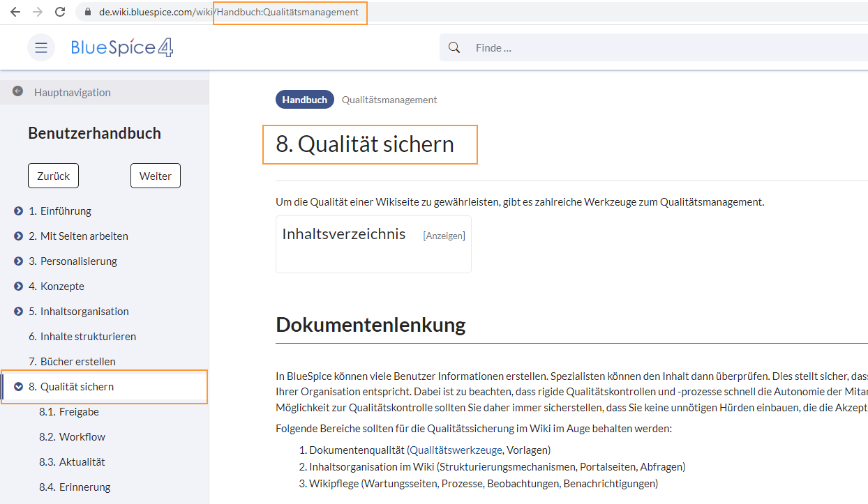Click the Weiter button
The width and height of the screenshot is (868, 504).
[x=156, y=176]
